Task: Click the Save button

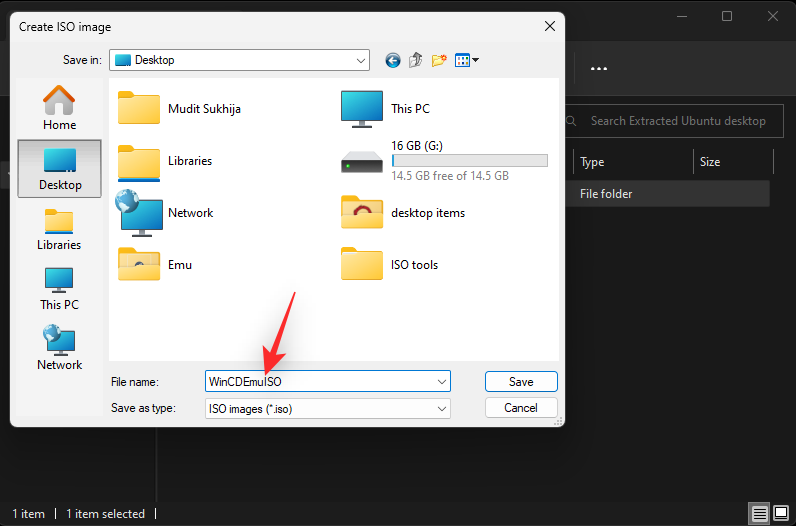Action: (x=521, y=382)
